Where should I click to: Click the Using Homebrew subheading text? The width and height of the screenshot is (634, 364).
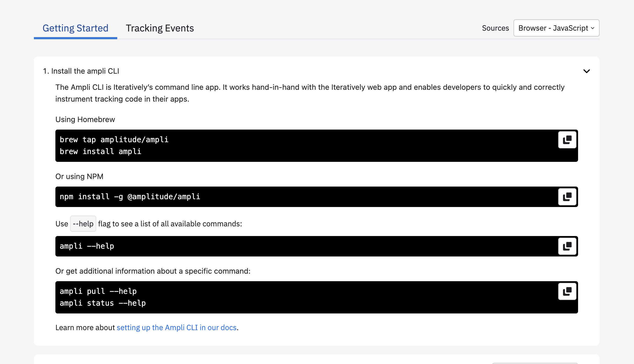(x=85, y=119)
